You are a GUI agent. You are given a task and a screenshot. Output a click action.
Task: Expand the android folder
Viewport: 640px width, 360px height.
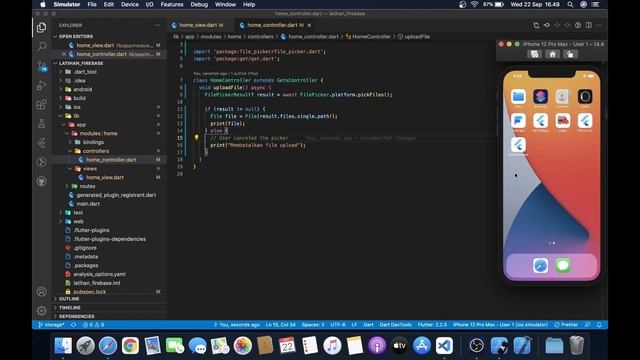(x=82, y=89)
